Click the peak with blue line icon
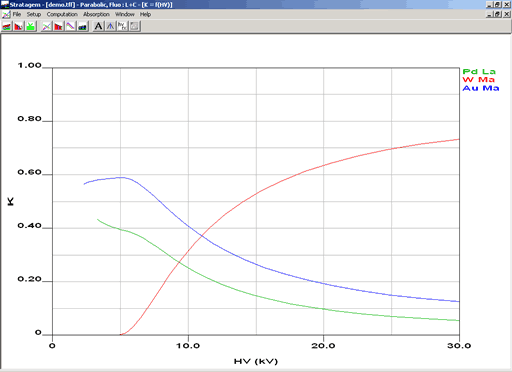The width and height of the screenshot is (512, 372). (110, 26)
